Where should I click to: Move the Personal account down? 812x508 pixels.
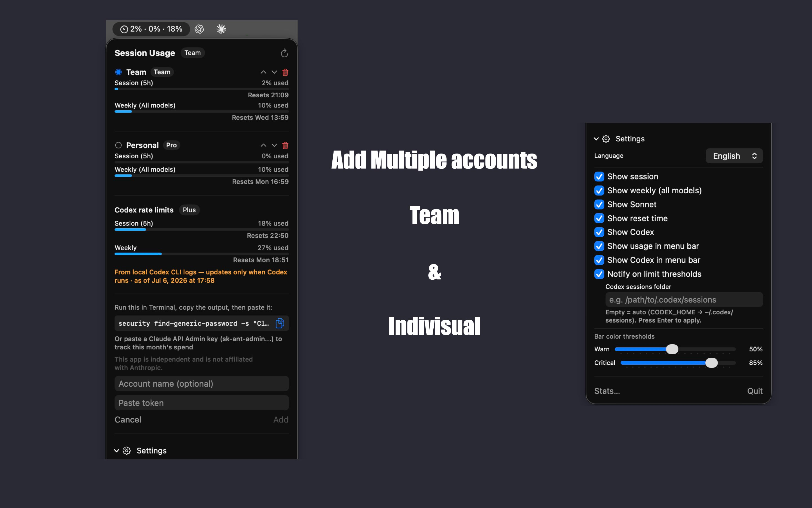[x=274, y=145]
